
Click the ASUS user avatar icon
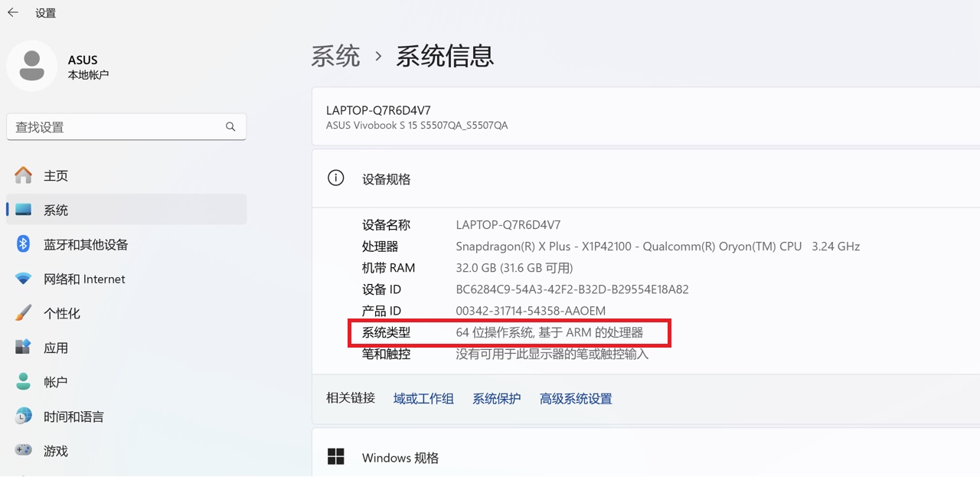click(31, 66)
